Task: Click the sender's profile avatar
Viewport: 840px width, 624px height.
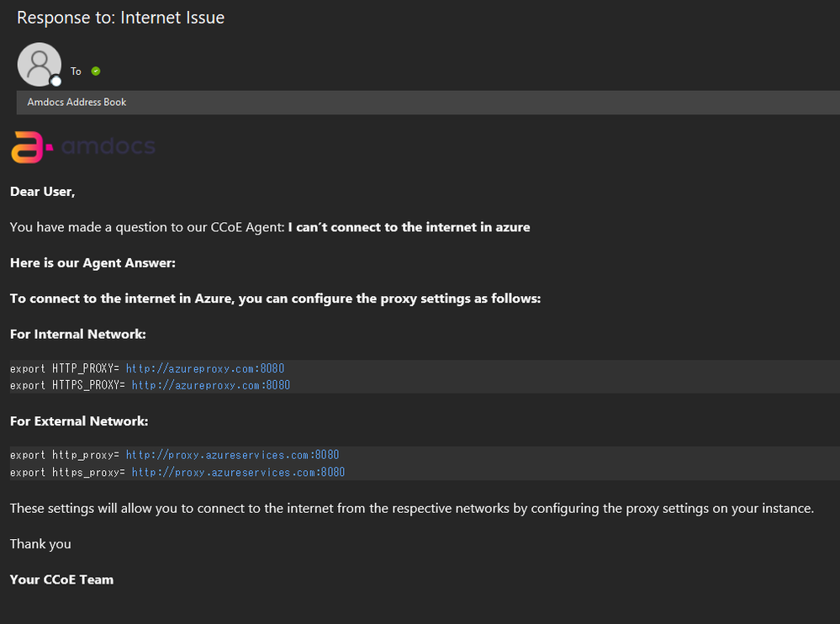Action: (39, 65)
